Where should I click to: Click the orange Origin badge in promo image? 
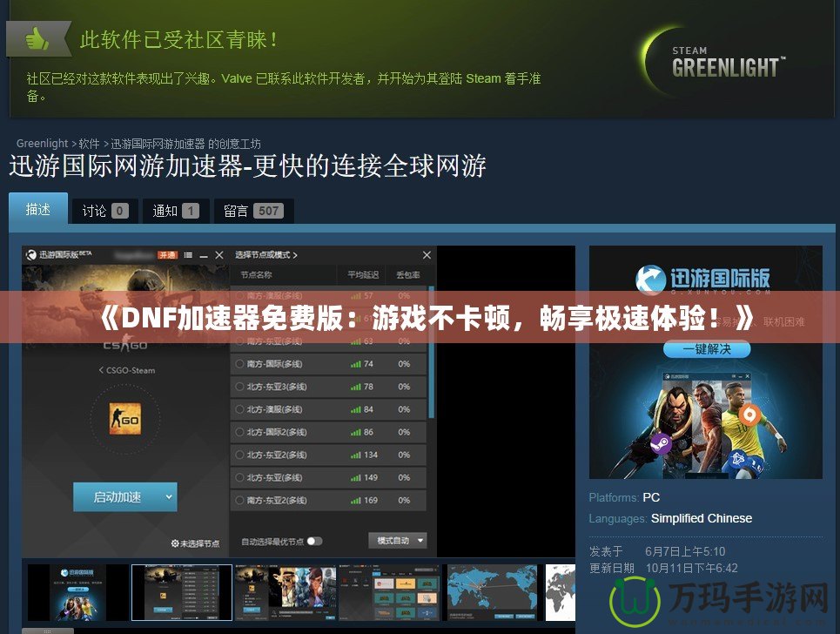(x=750, y=415)
